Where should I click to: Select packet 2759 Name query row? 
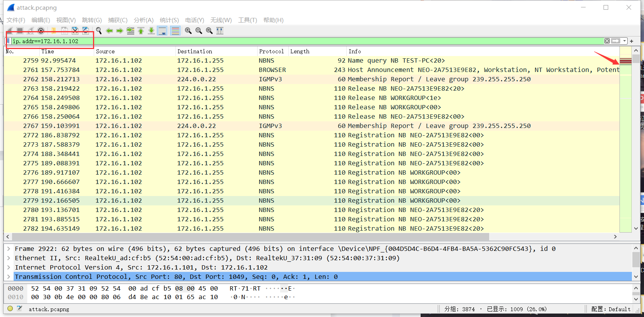pos(312,60)
